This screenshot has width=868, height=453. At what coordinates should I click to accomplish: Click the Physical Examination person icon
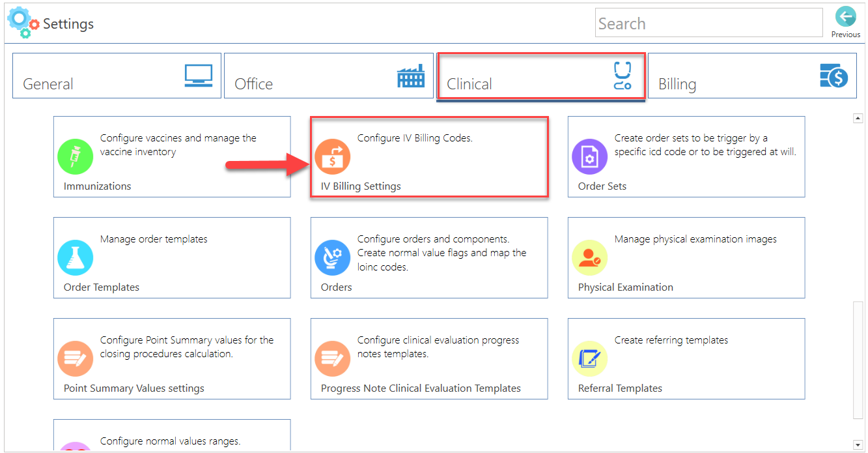point(589,257)
